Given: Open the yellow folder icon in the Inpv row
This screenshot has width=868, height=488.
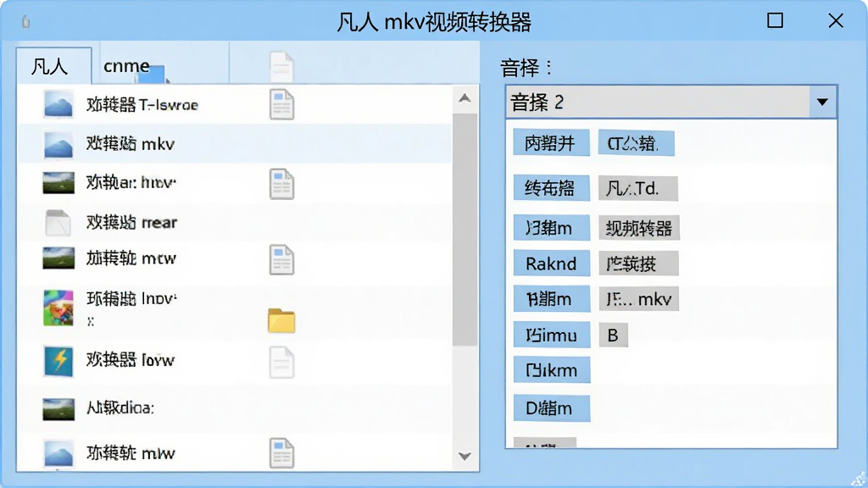Looking at the screenshot, I should tap(281, 320).
